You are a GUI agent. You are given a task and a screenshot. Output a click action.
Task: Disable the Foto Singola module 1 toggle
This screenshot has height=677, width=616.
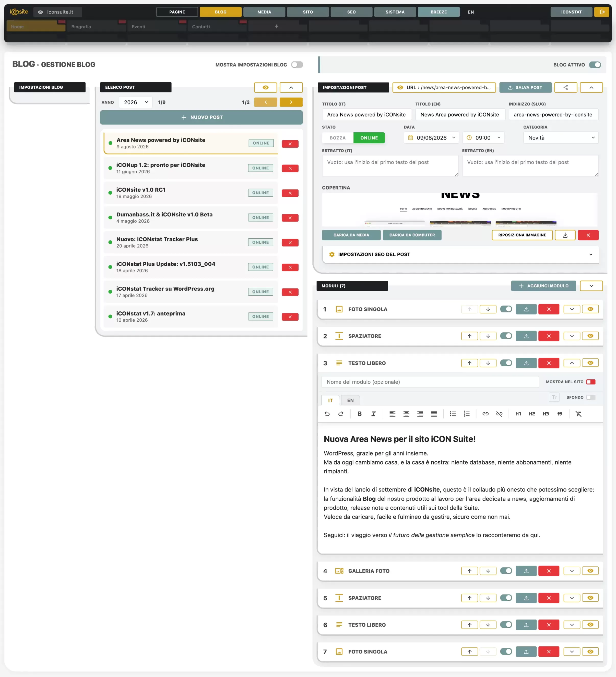[x=506, y=309]
